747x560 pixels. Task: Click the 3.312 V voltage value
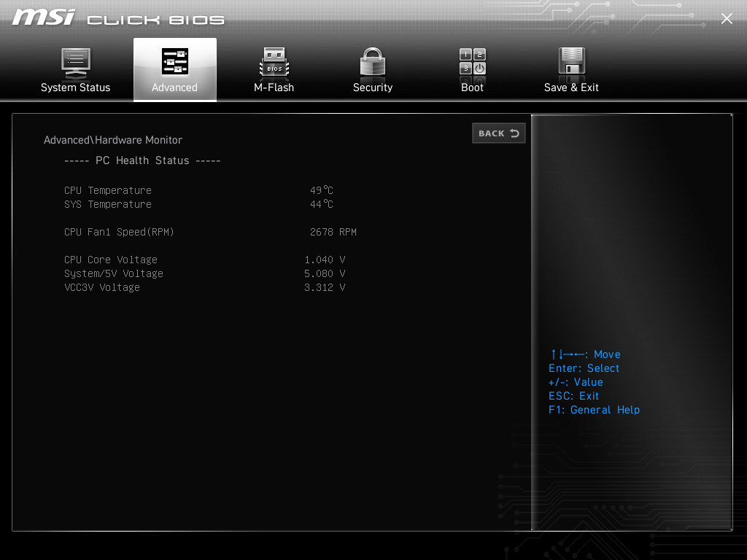click(x=325, y=287)
